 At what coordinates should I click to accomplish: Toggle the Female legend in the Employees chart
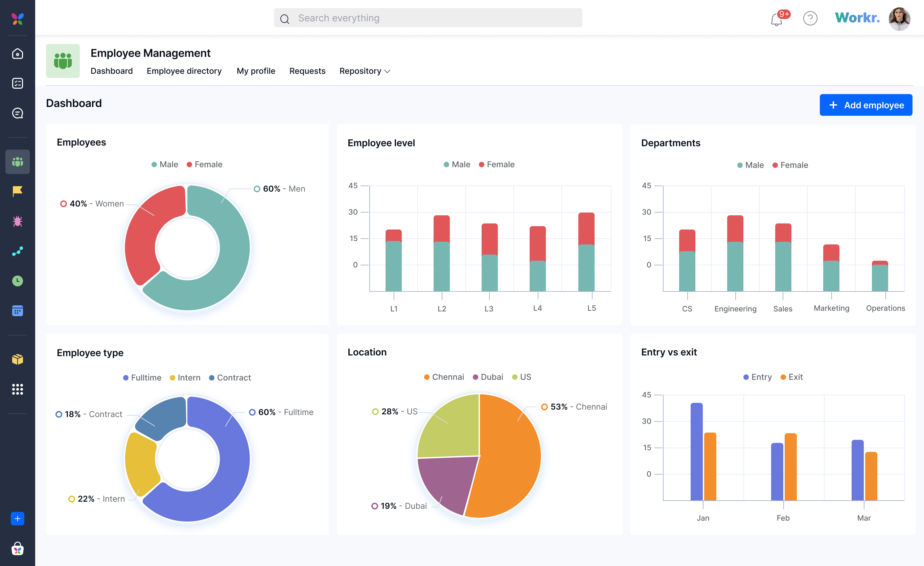(204, 164)
